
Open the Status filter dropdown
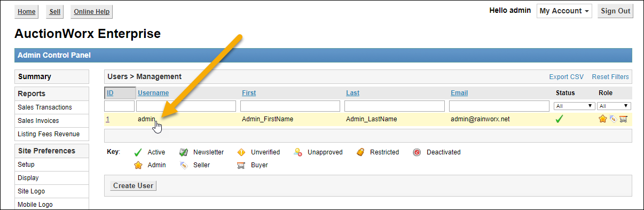[575, 106]
